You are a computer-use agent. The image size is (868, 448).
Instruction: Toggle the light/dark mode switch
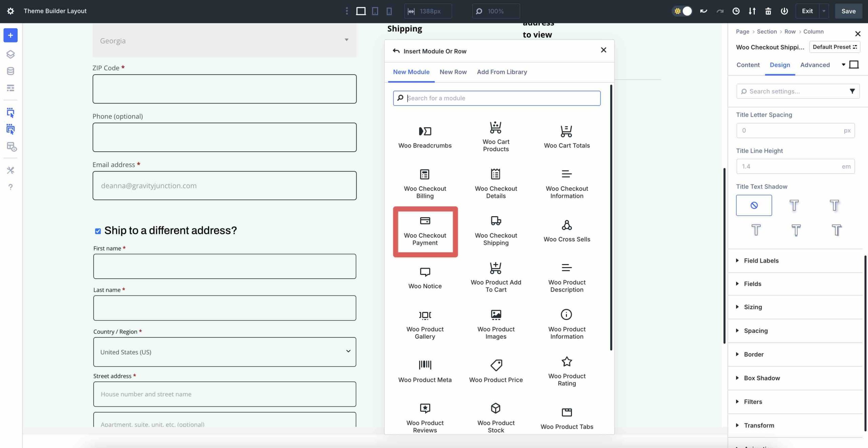[682, 11]
